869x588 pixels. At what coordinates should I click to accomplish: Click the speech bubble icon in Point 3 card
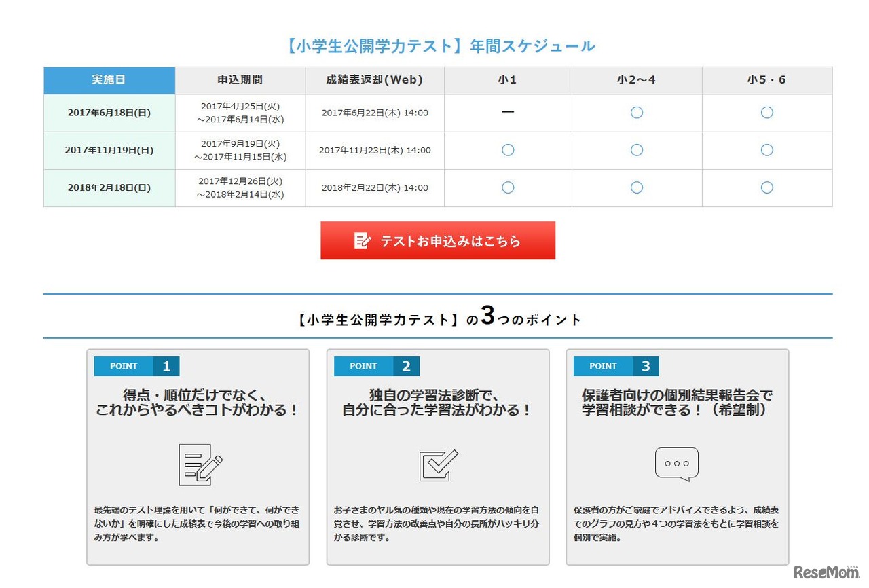pyautogui.click(x=676, y=463)
